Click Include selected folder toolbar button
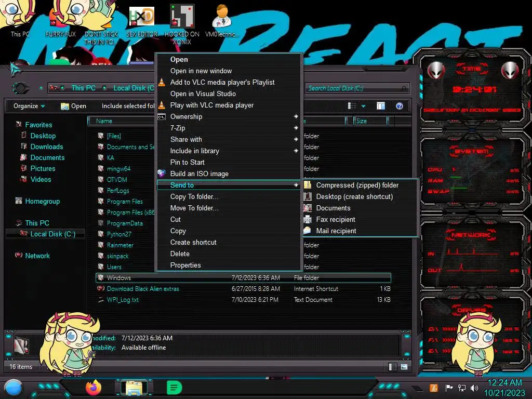The height and width of the screenshot is (399, 532). tap(128, 106)
